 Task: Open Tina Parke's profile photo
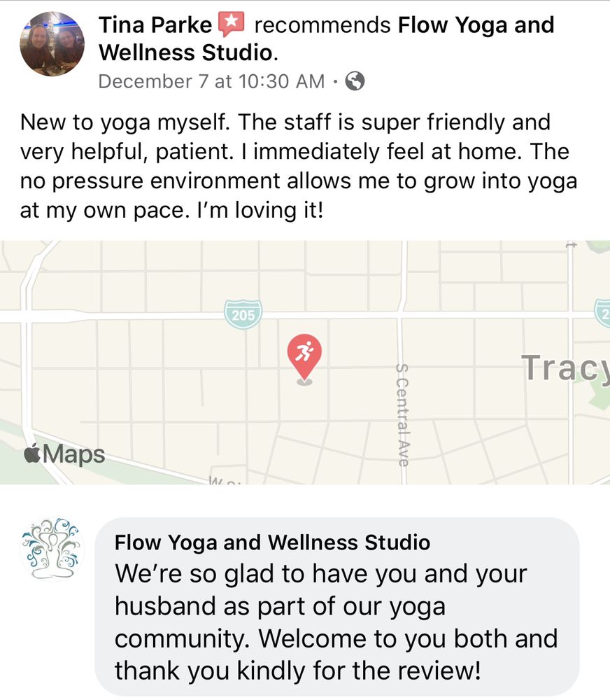click(52, 44)
